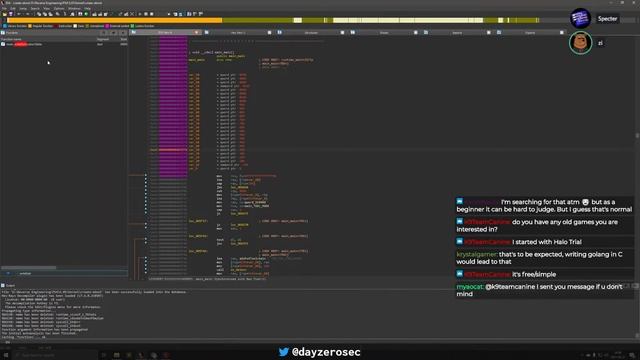Open the Search menu
The width and height of the screenshot is (640, 360).
[x=35, y=9]
